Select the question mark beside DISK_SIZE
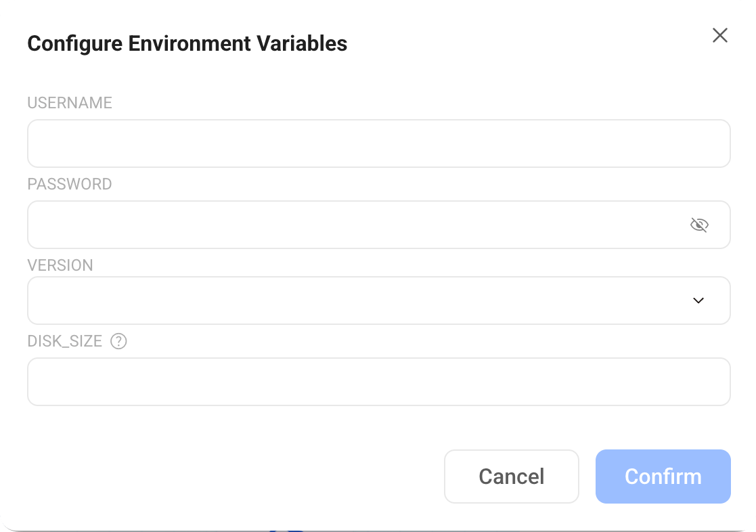This screenshot has width=756, height=532. pos(118,341)
